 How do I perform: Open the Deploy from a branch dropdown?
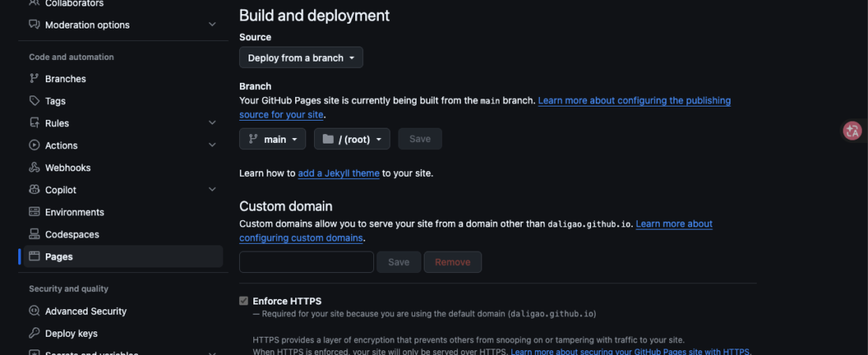(301, 58)
